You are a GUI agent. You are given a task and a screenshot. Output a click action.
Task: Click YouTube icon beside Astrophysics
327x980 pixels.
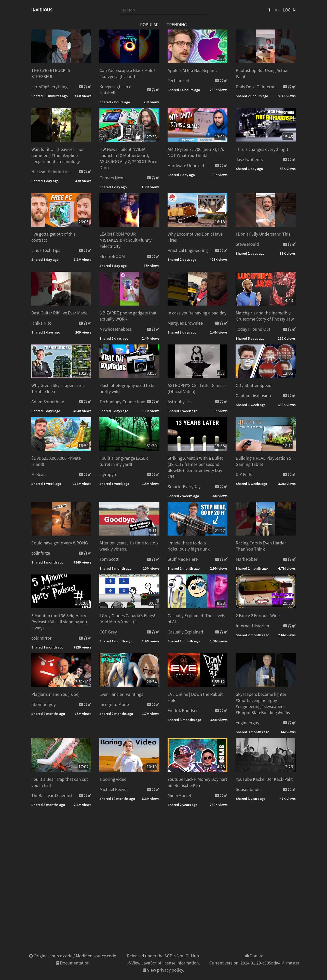coord(217,402)
